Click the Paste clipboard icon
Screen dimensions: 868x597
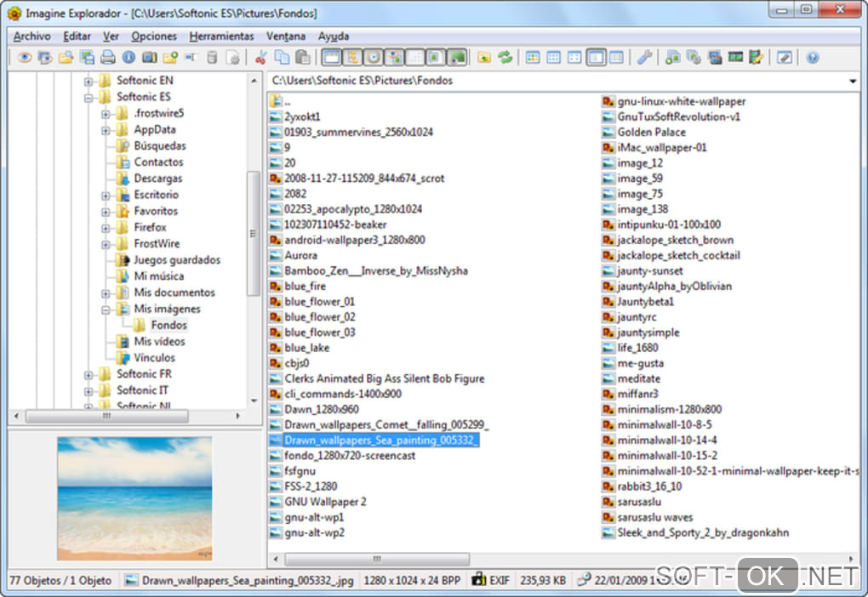(x=303, y=58)
